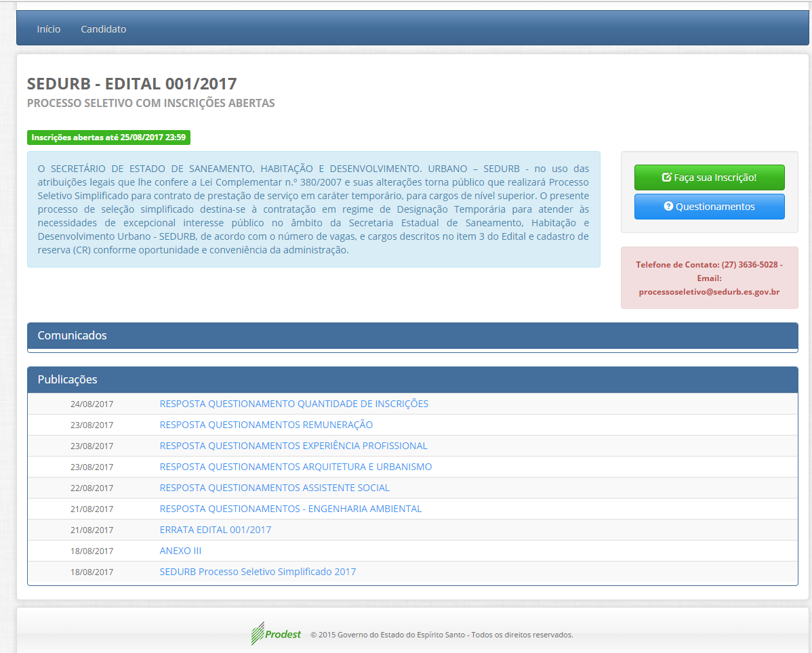Click the Comunicados panel header
This screenshot has width=812, height=653.
coord(412,335)
